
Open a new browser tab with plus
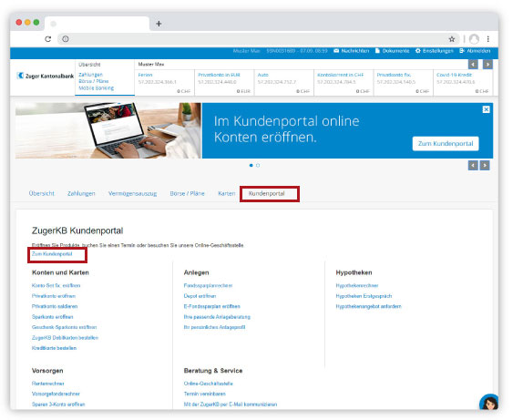click(x=159, y=24)
